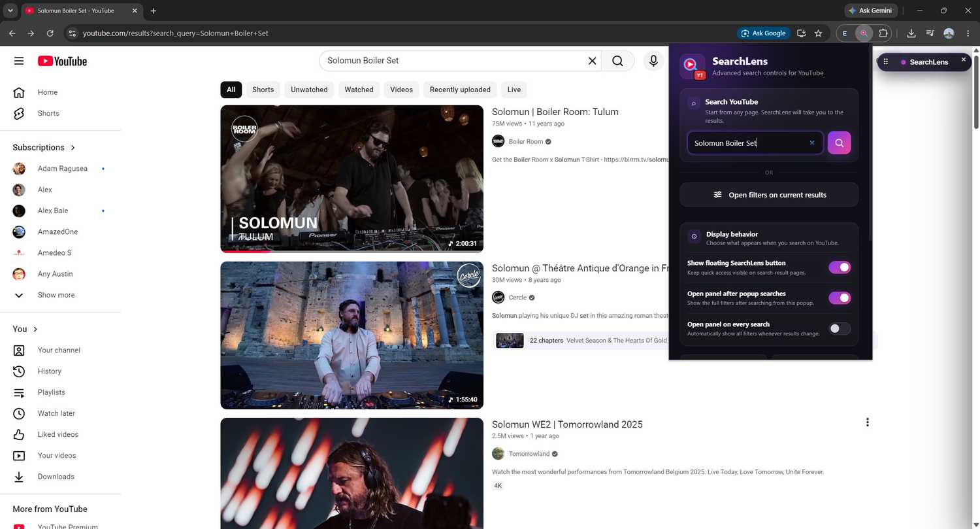Screen dimensions: 980x529
Task: Click the YouTube logo
Action: (62, 61)
